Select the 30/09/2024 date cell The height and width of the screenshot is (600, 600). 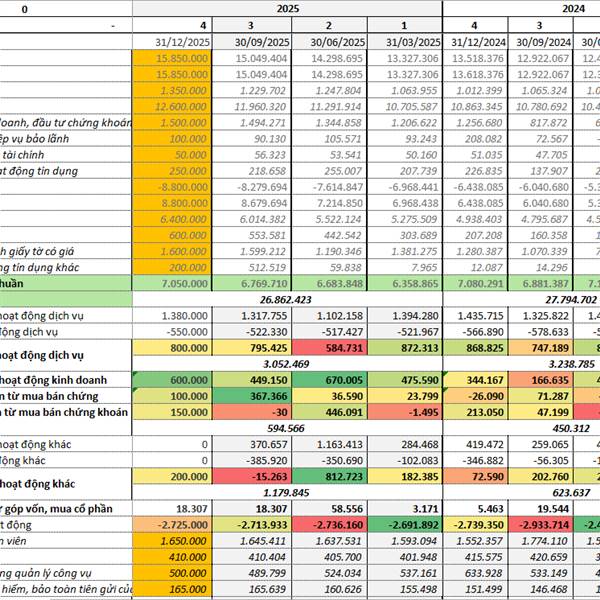click(540, 42)
